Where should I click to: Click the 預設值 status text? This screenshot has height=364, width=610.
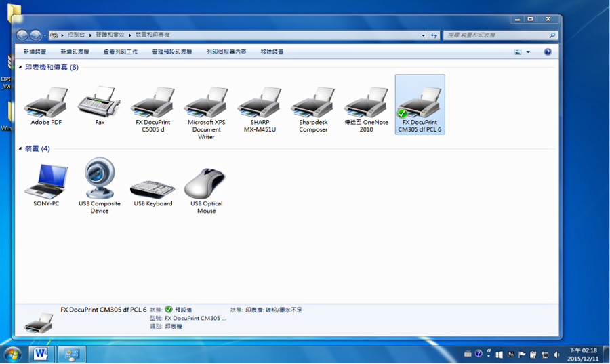183,310
